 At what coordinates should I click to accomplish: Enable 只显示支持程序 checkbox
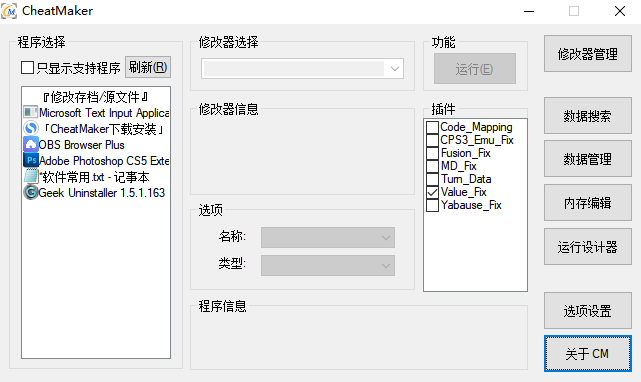pyautogui.click(x=27, y=67)
